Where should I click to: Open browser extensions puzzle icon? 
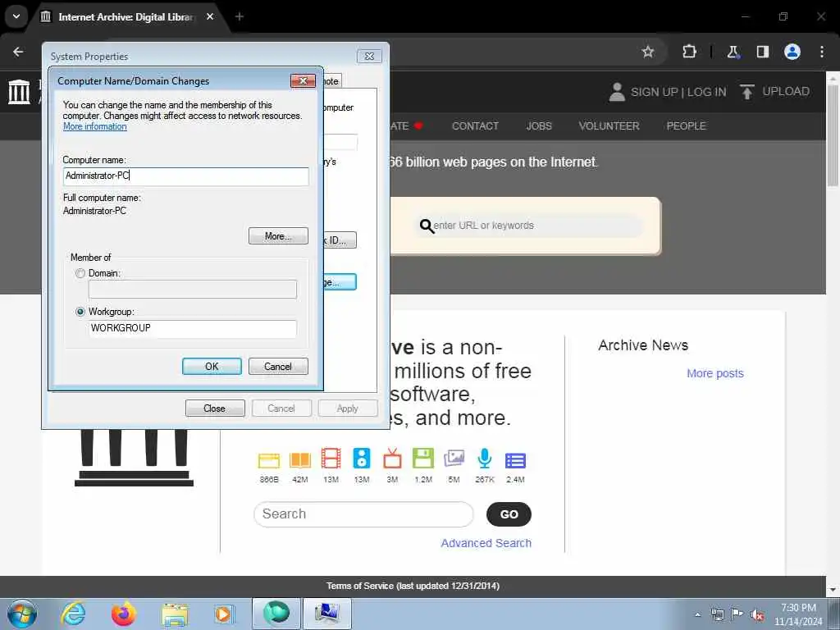coord(689,52)
